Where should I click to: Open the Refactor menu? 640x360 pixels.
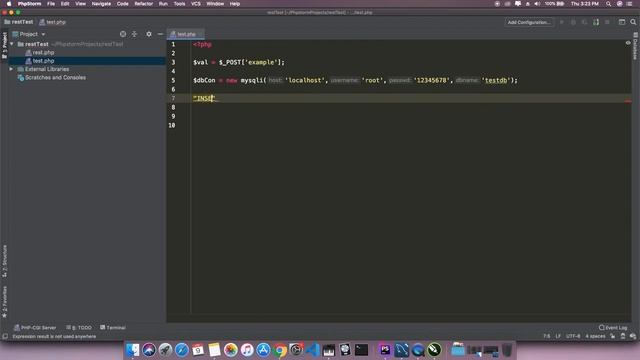point(144,4)
